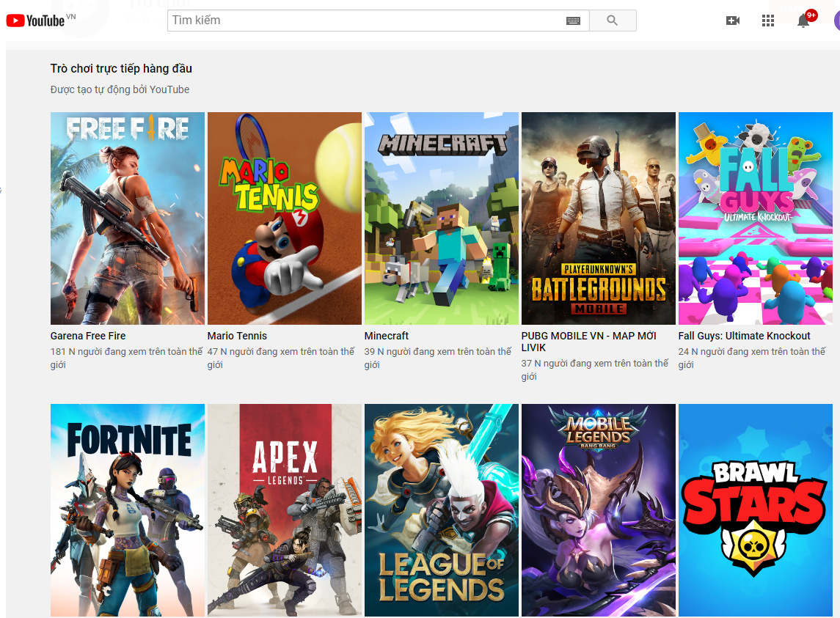Click the Mario Tennis title link
The image size is (840, 618).
(x=237, y=336)
